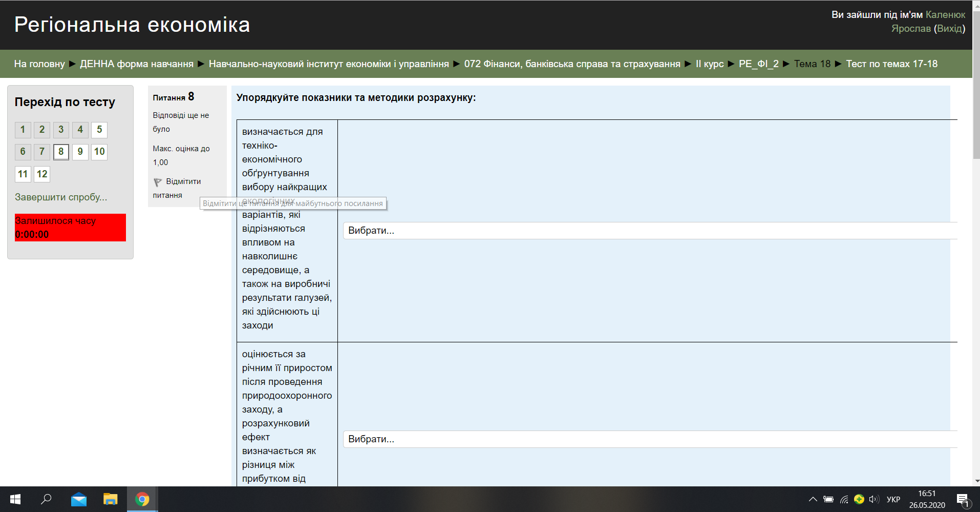The image size is (980, 512).
Task: Expand the УКР language selector
Action: tap(893, 499)
